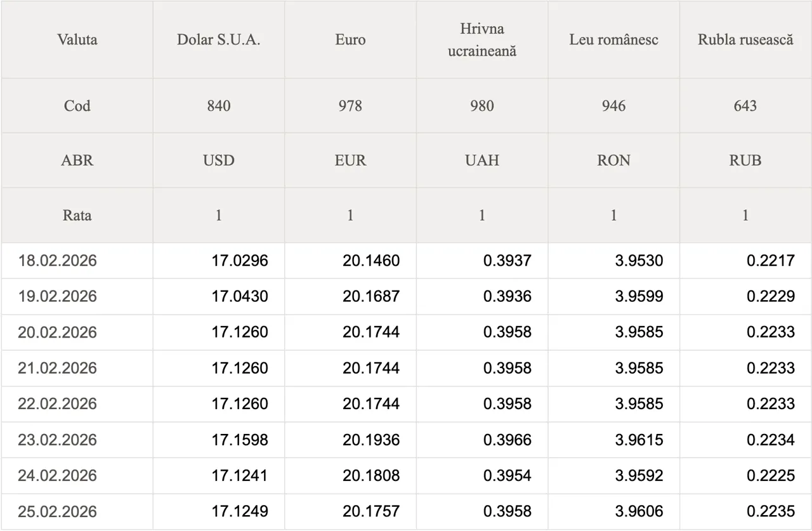Image resolution: width=812 pixels, height=531 pixels.
Task: Click the UAH abbreviation cell
Action: (x=482, y=161)
